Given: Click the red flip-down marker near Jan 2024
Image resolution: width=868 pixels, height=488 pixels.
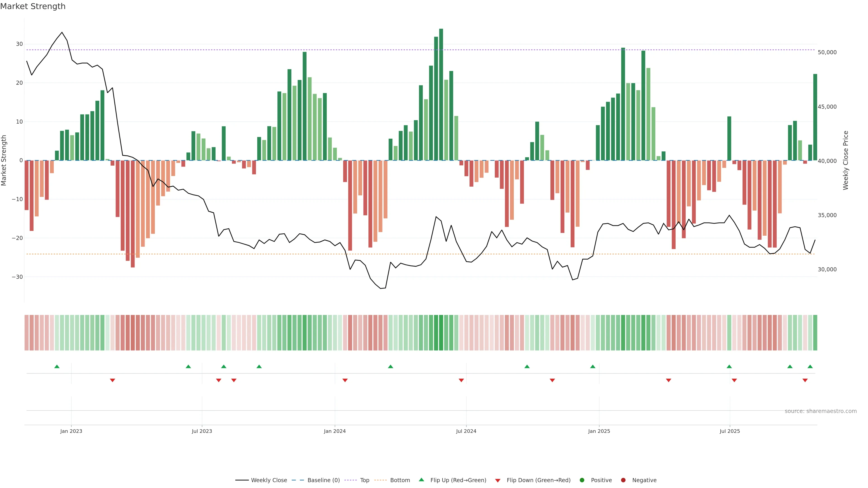Looking at the screenshot, I should pos(345,380).
